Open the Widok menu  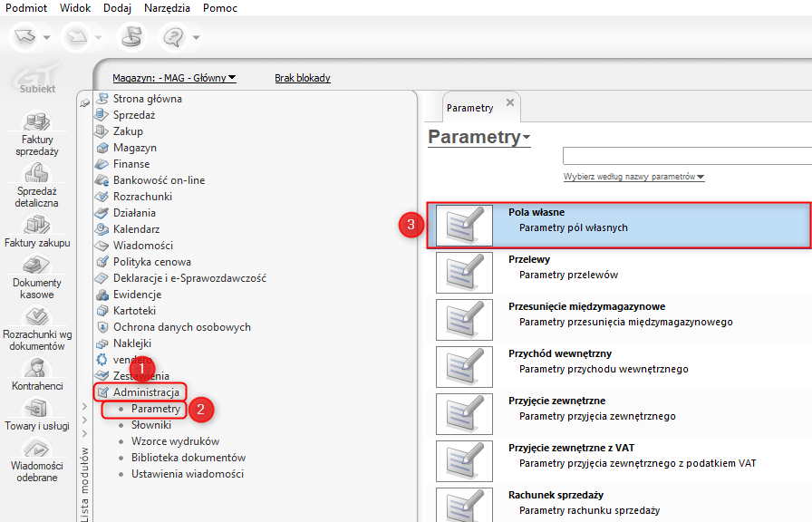(75, 8)
